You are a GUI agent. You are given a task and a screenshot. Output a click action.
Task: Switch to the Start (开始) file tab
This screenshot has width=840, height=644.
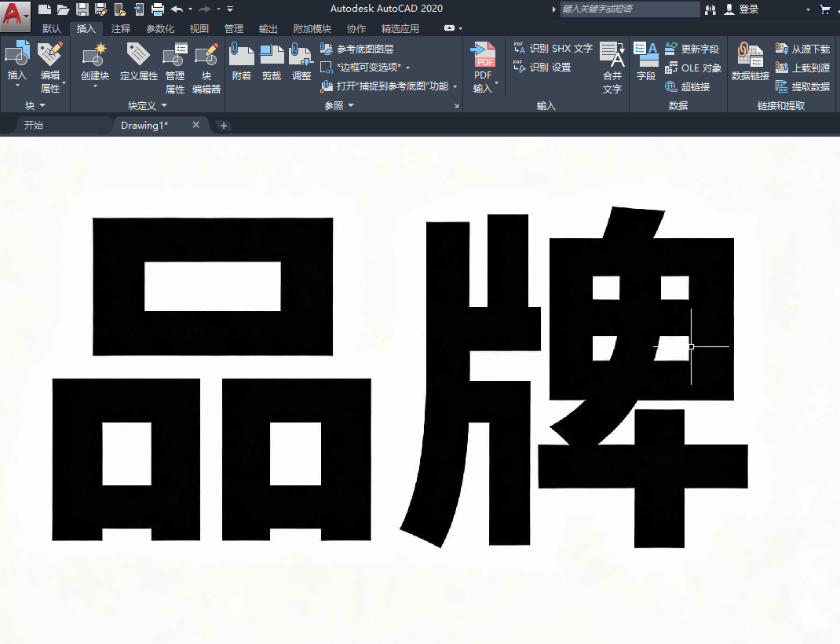[34, 125]
